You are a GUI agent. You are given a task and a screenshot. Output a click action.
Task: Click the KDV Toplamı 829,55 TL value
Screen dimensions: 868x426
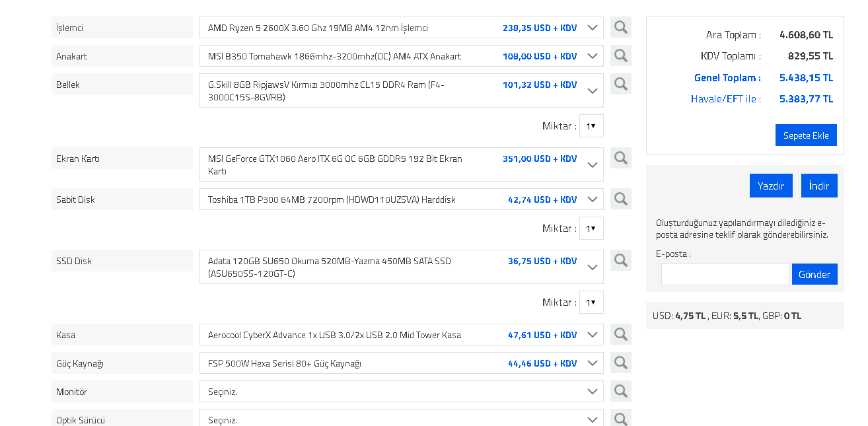coord(811,56)
